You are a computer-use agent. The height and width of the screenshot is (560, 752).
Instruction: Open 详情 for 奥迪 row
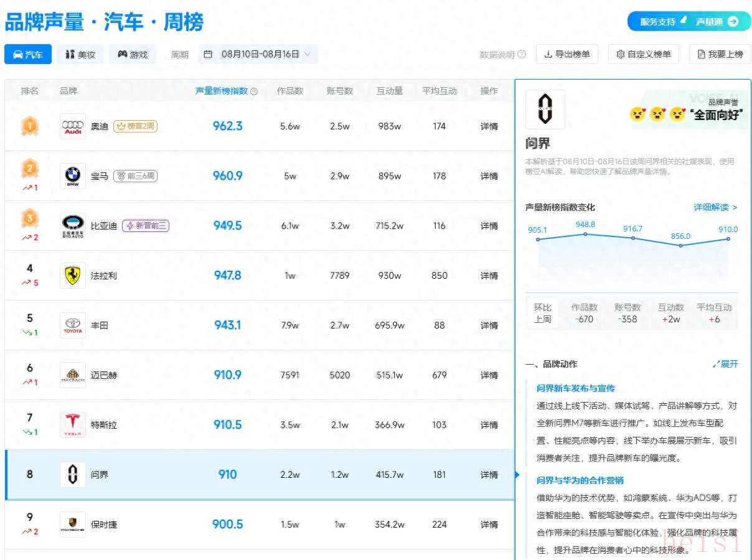point(489,126)
